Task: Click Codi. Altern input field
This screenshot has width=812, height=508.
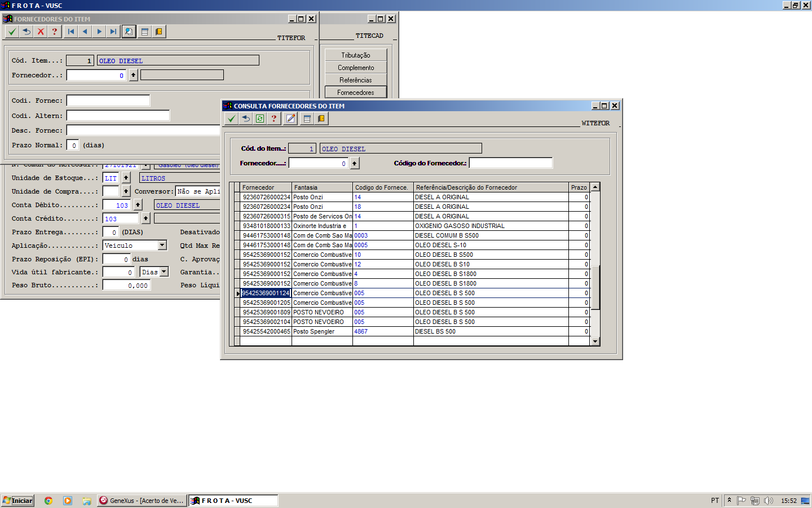Action: pos(118,116)
